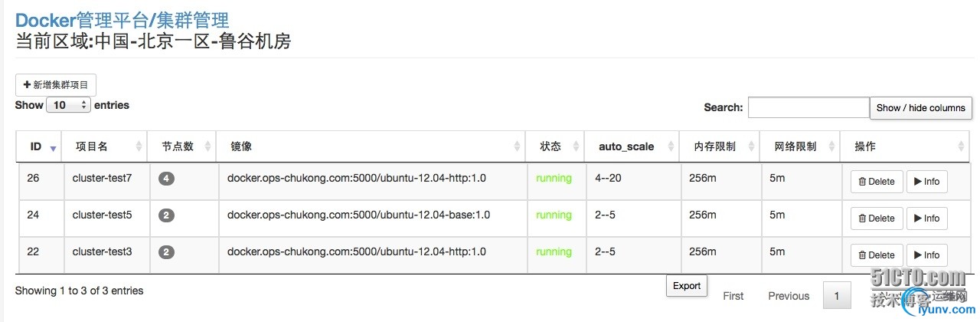Open Info for cluster-test5
980x322 pixels.
click(x=926, y=219)
